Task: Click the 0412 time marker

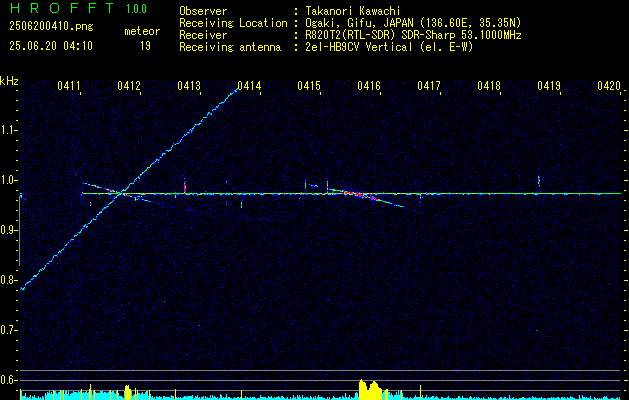Action: coord(129,85)
